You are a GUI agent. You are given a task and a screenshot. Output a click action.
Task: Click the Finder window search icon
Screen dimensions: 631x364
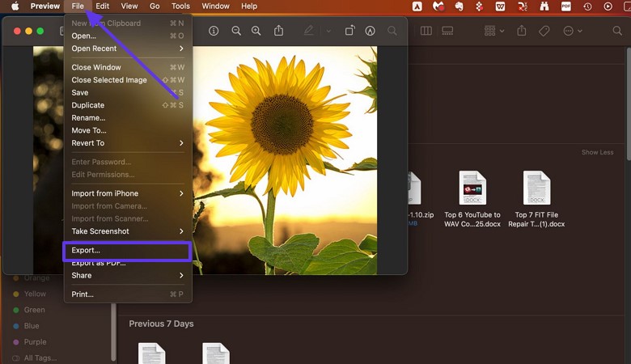click(x=617, y=31)
